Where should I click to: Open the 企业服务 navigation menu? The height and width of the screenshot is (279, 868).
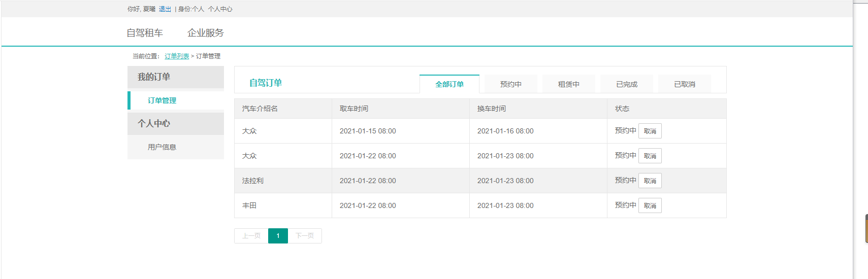(x=206, y=33)
